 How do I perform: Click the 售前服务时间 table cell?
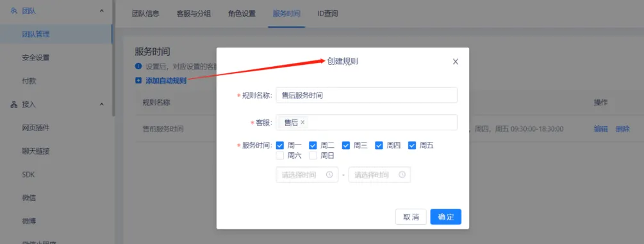click(x=163, y=129)
